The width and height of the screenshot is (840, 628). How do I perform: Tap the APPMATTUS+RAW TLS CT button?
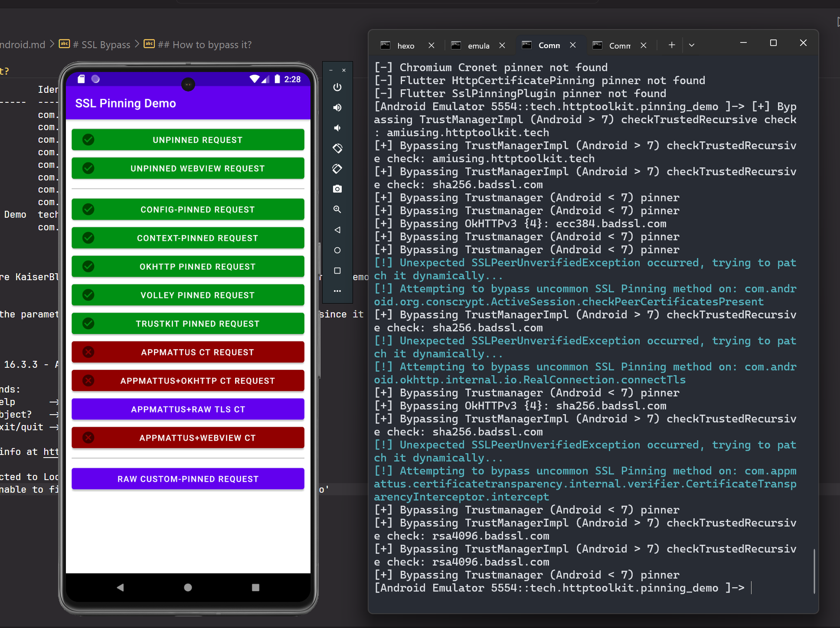[x=188, y=409]
